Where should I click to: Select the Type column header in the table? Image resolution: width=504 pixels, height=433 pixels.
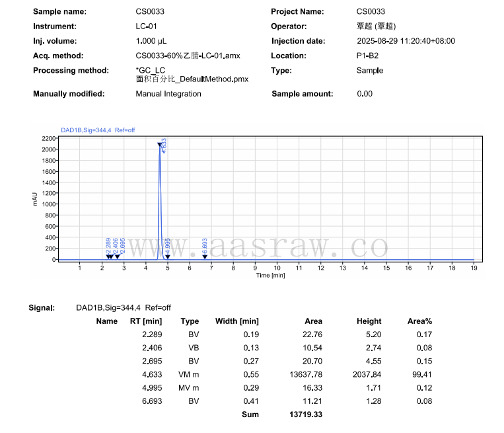tap(190, 321)
